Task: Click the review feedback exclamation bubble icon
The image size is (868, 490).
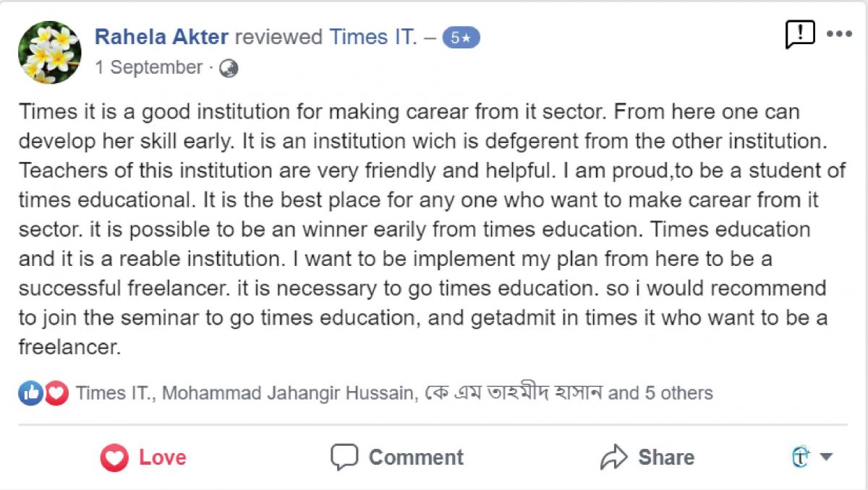Action: (x=799, y=34)
